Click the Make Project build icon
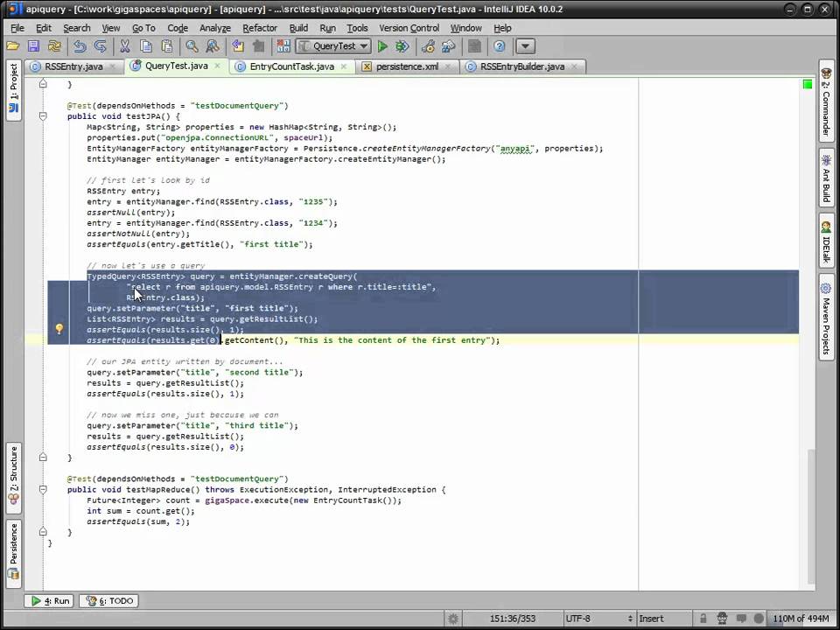This screenshot has height=630, width=840. point(283,46)
